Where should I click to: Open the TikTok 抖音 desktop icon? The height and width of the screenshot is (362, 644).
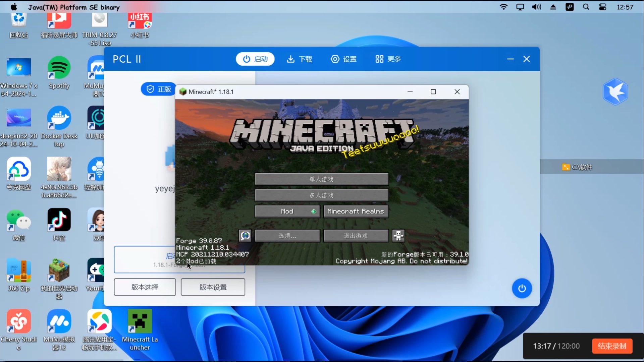[x=59, y=220]
